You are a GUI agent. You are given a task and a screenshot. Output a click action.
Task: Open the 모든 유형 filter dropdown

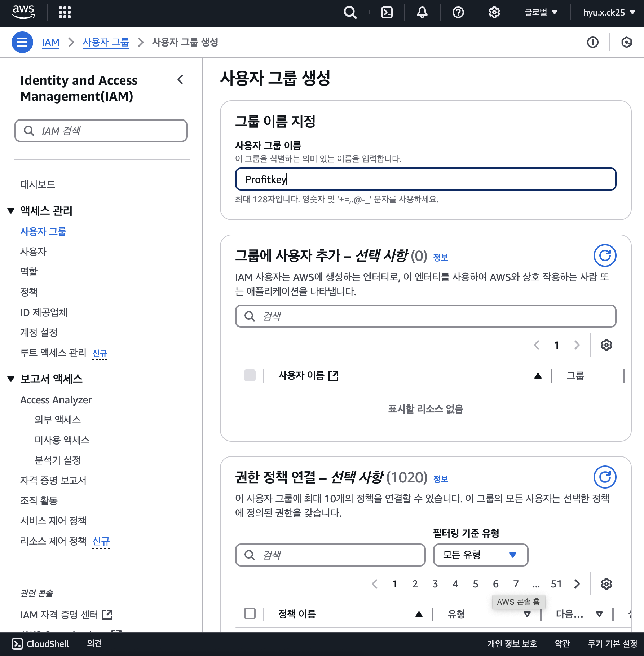480,555
